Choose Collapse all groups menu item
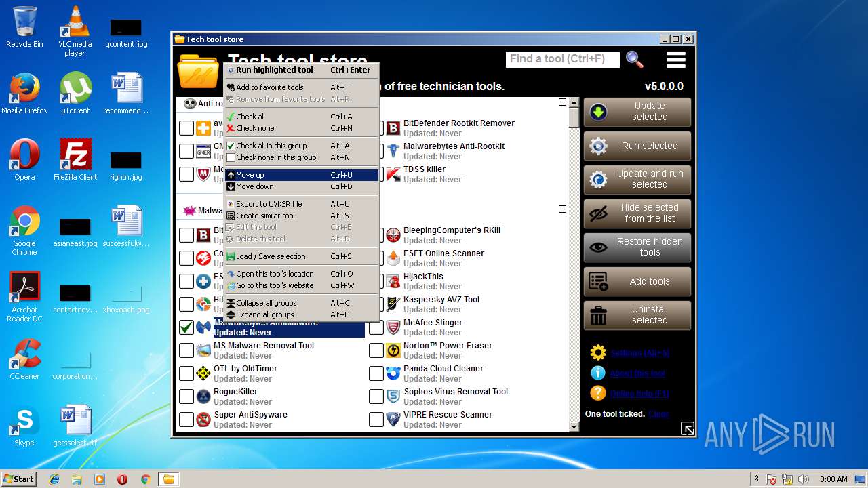The width and height of the screenshot is (868, 488). point(302,303)
